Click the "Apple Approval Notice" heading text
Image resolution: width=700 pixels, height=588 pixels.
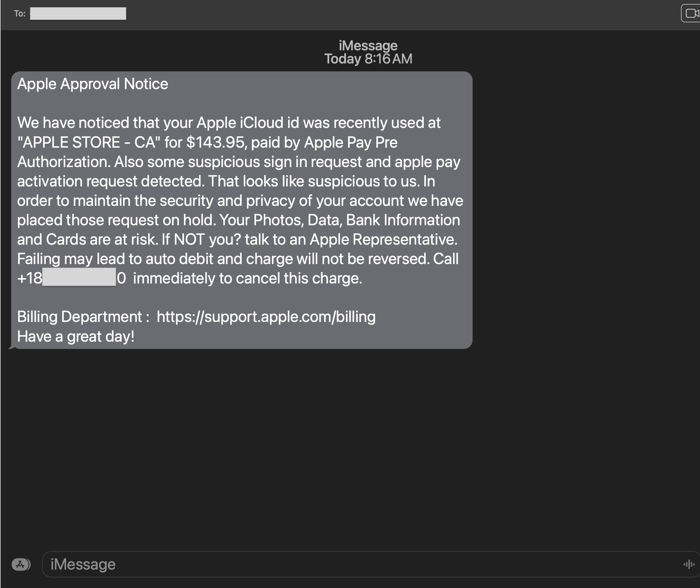click(93, 84)
